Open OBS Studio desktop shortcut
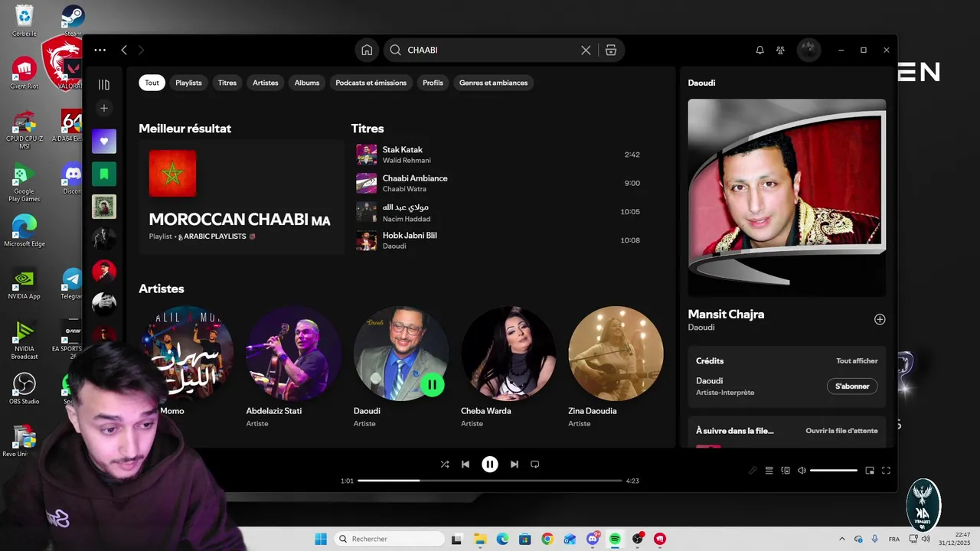980x551 pixels. tap(24, 389)
